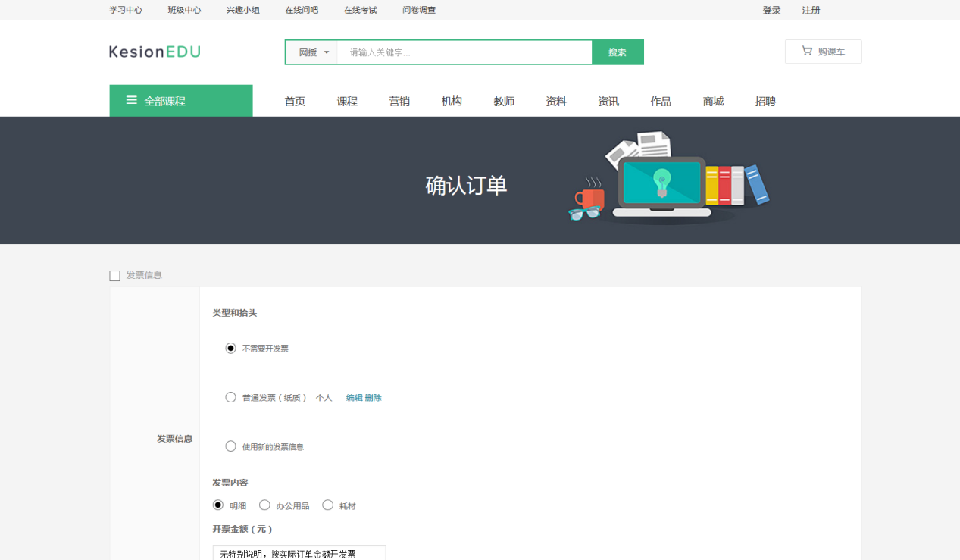This screenshot has width=960, height=560.
Task: Click the 注册 link
Action: (811, 10)
